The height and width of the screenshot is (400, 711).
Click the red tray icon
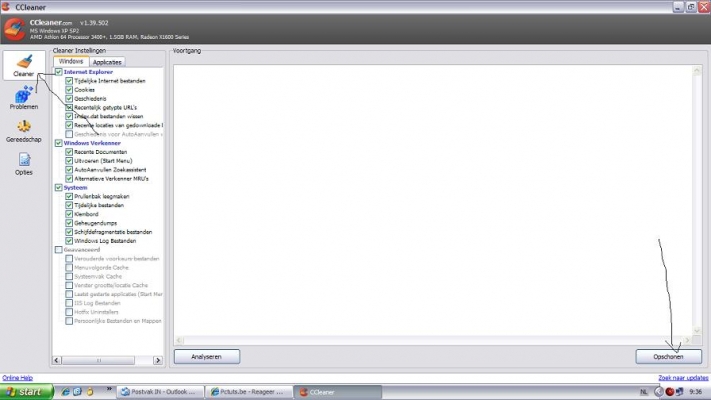point(670,392)
